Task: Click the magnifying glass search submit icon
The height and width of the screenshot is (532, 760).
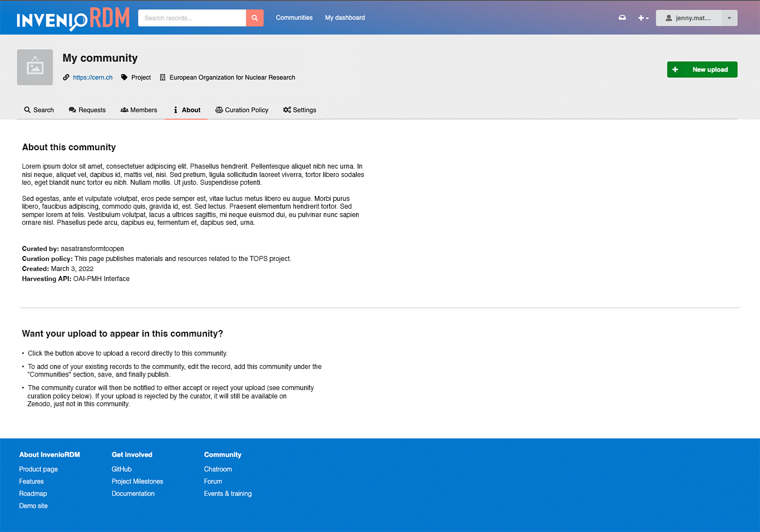Action: [255, 18]
